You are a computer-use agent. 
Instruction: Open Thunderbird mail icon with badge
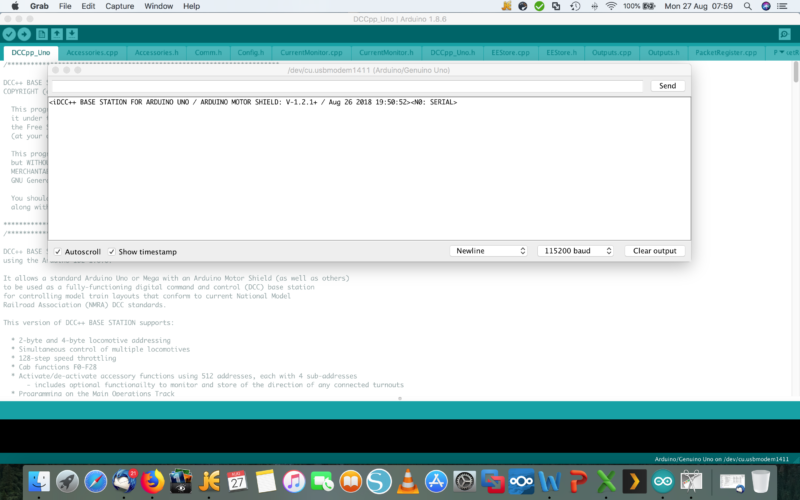point(124,481)
